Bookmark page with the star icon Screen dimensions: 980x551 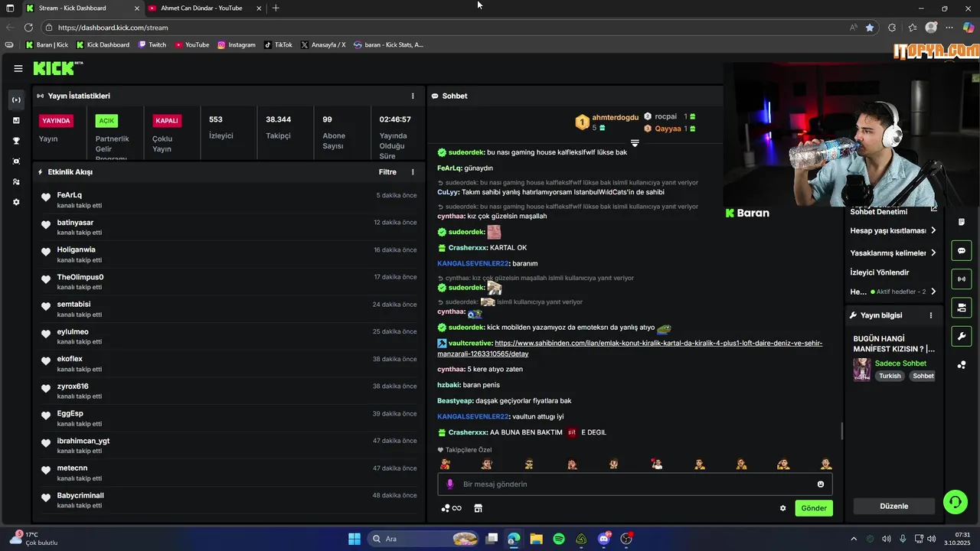pos(870,28)
